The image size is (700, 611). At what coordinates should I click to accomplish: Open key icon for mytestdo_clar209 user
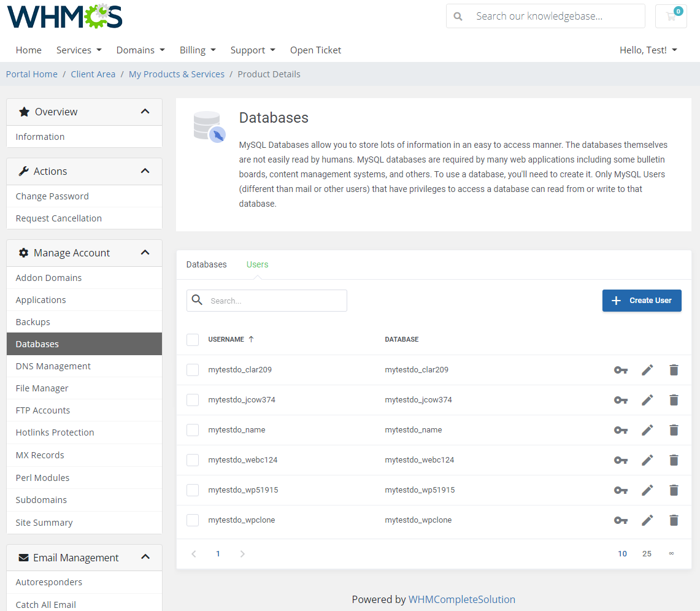click(620, 370)
